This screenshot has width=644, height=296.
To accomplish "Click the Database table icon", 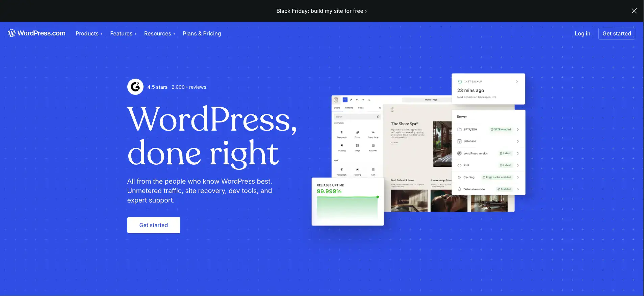I will coord(459,141).
